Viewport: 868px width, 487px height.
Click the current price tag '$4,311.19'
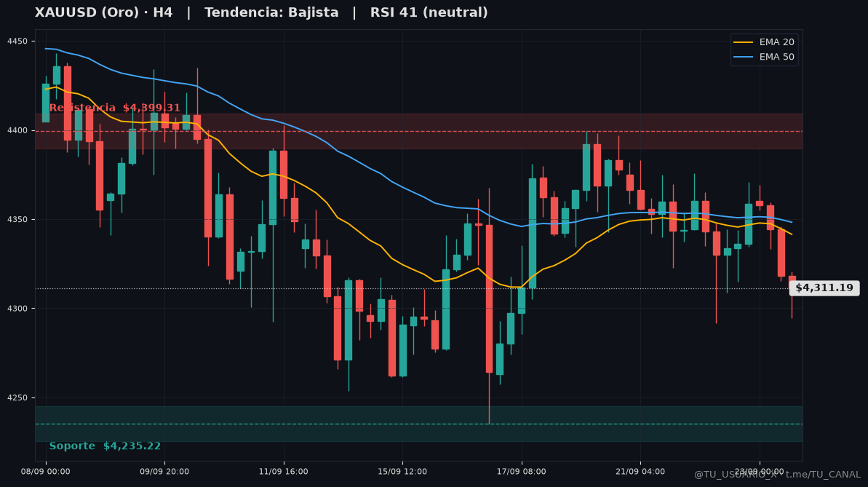coord(824,288)
